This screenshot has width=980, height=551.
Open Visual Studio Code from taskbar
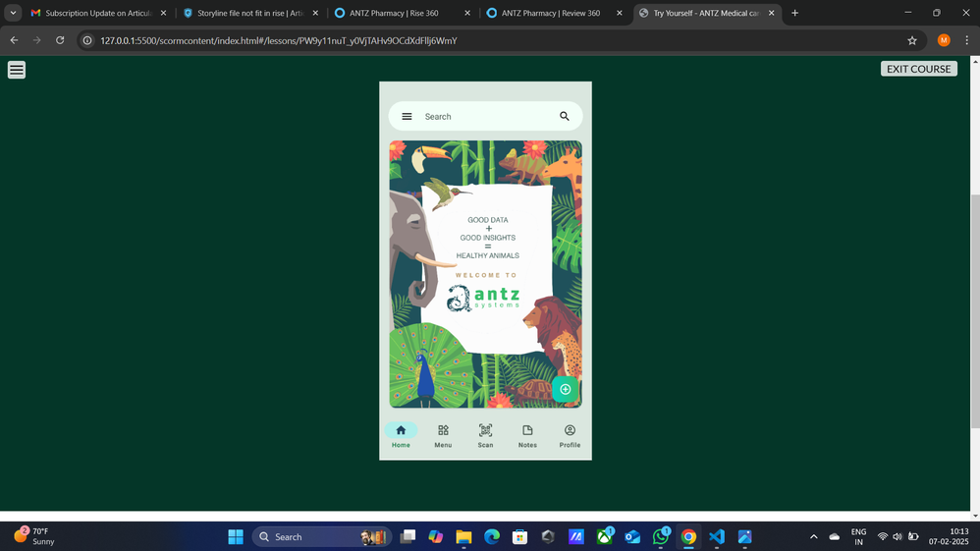[717, 536]
